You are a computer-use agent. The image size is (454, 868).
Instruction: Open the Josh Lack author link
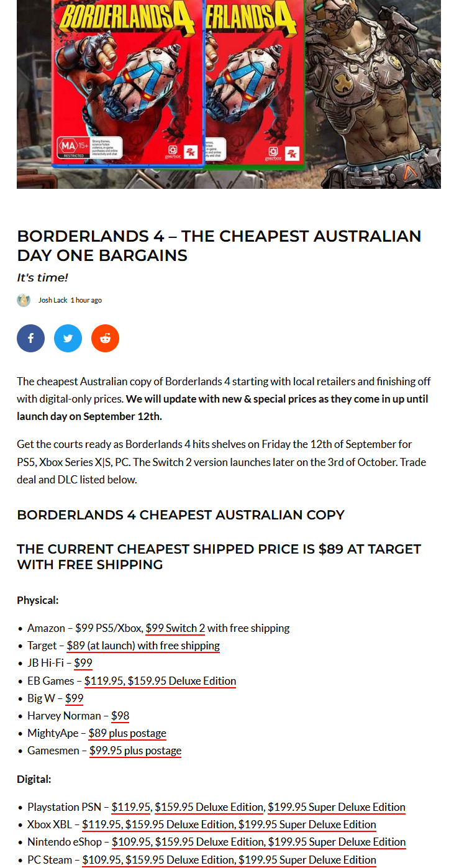point(53,300)
